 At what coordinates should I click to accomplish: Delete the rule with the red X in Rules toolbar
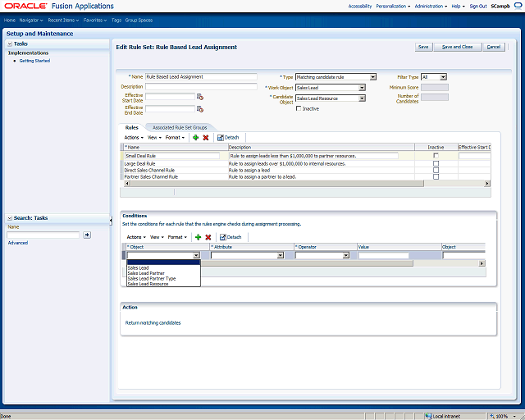(206, 137)
